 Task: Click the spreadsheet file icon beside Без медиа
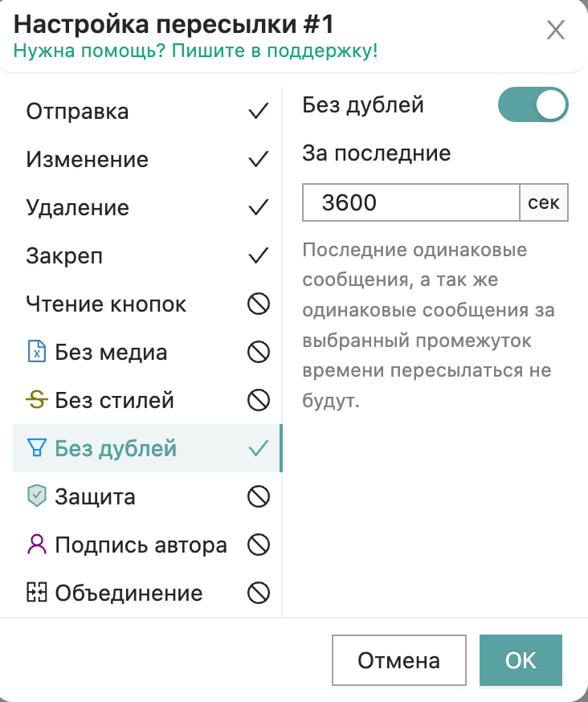(37, 353)
